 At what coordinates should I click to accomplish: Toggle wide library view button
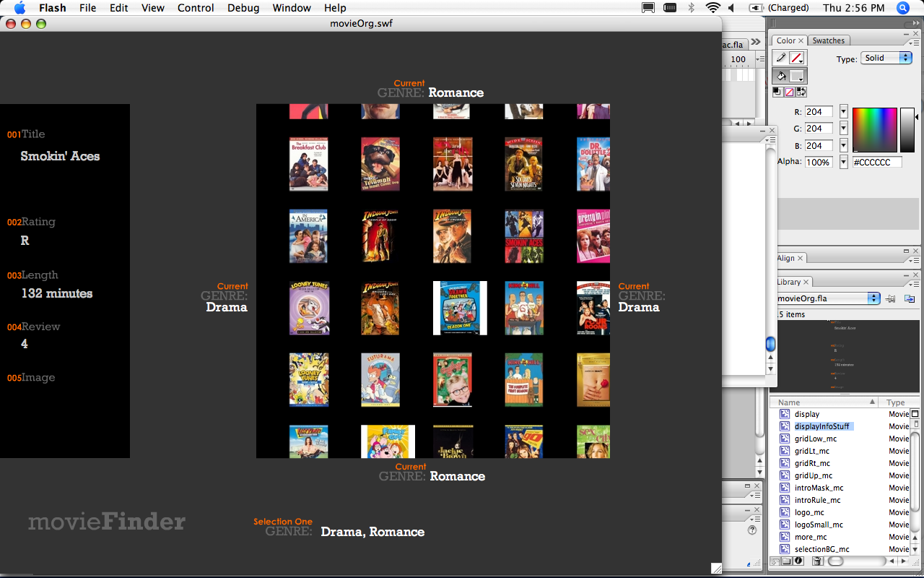click(915, 414)
